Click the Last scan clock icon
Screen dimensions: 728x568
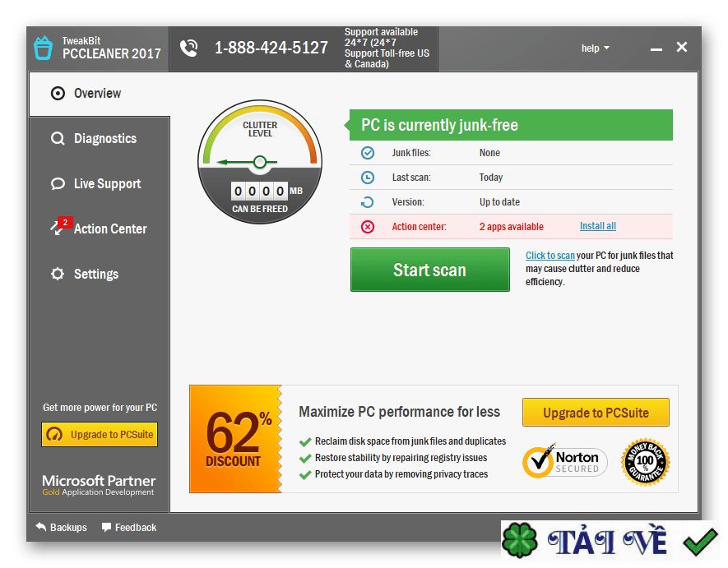368,178
